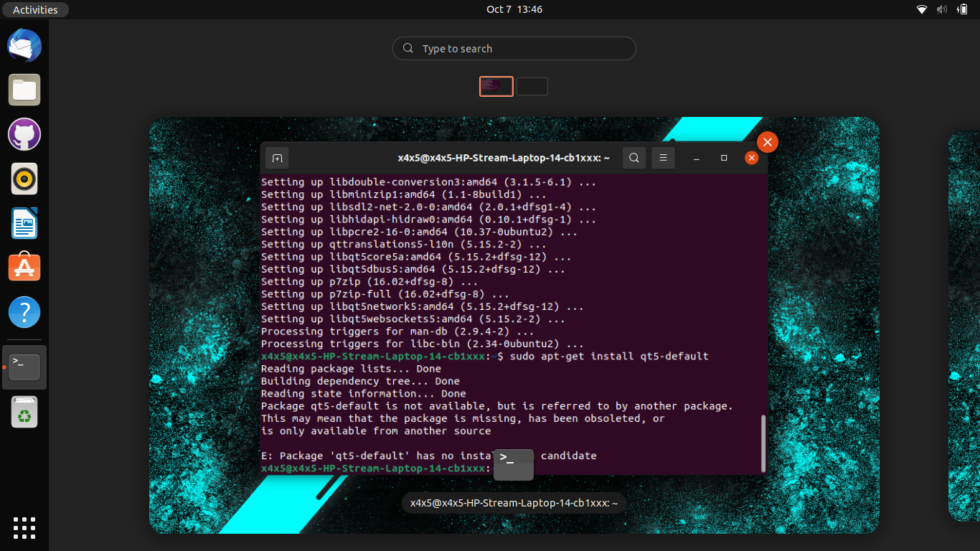Viewport: 980px width, 551px height.
Task: Open the Help application from the dock
Action: click(x=24, y=312)
